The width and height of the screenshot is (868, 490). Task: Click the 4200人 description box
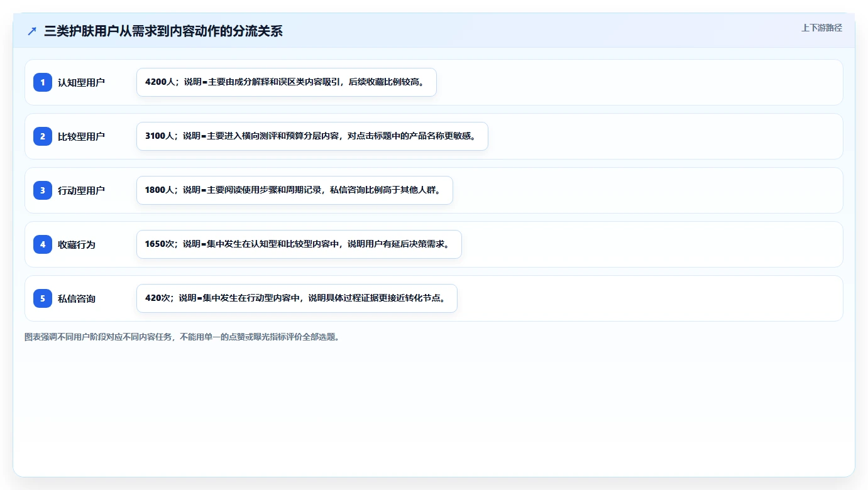pyautogui.click(x=287, y=82)
